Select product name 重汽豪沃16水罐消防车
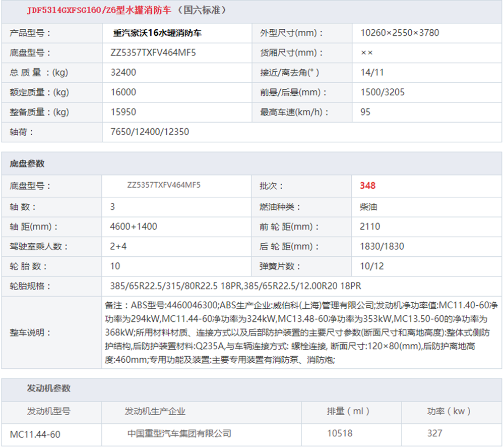Viewport: 504px width, 447px height. 157,33
